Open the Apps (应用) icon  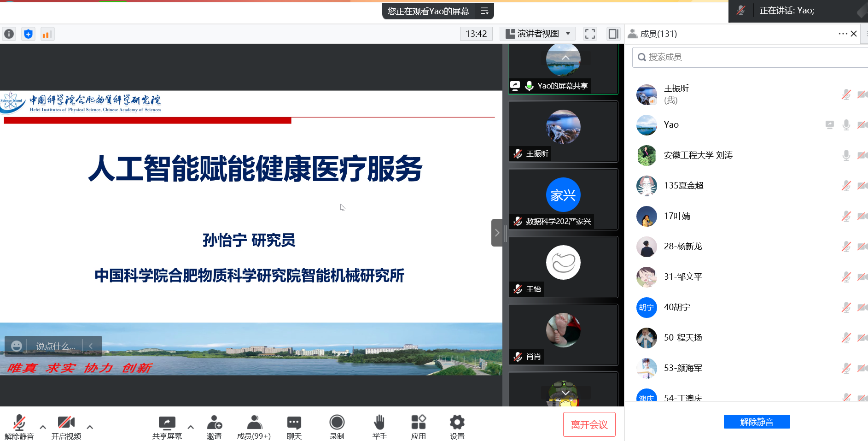pyautogui.click(x=418, y=427)
